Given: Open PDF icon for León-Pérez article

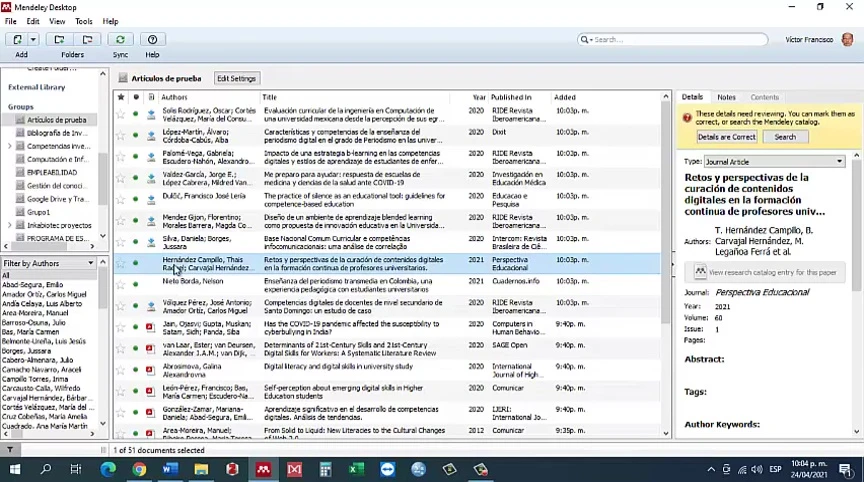Looking at the screenshot, I should tap(150, 391).
